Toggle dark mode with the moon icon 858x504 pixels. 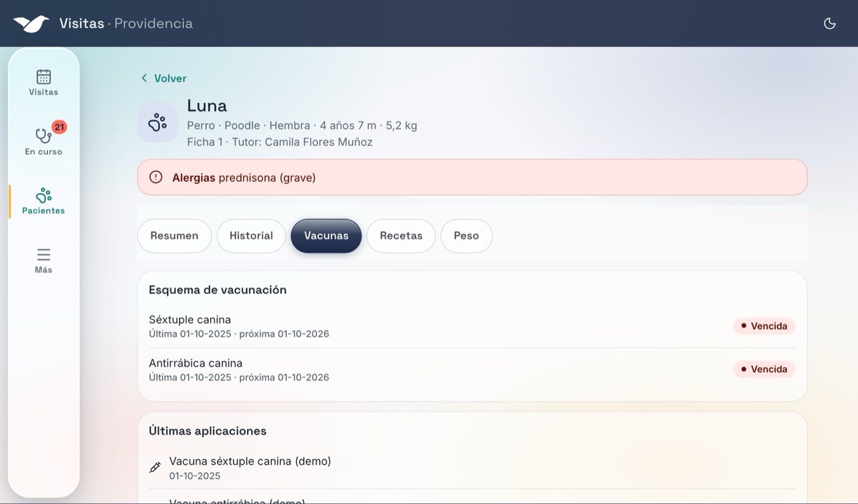pyautogui.click(x=829, y=23)
